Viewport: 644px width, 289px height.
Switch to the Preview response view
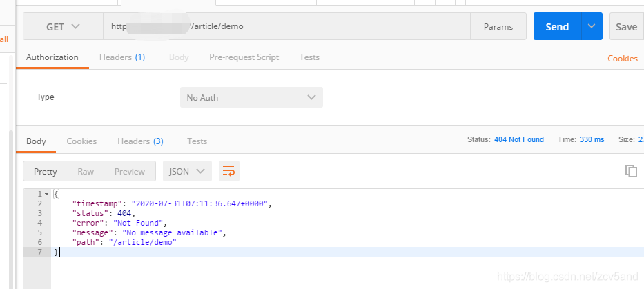click(130, 171)
